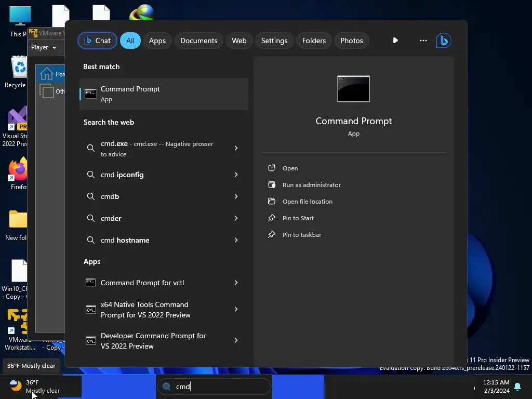This screenshot has width=532, height=399.
Task: Switch to the Folders filter tab
Action: (314, 41)
